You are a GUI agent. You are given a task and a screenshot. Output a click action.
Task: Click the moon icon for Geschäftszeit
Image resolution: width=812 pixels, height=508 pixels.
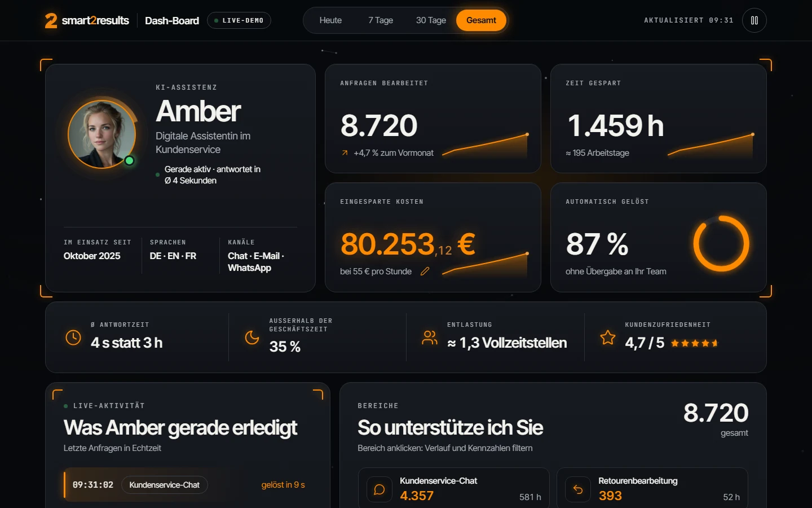click(x=251, y=338)
